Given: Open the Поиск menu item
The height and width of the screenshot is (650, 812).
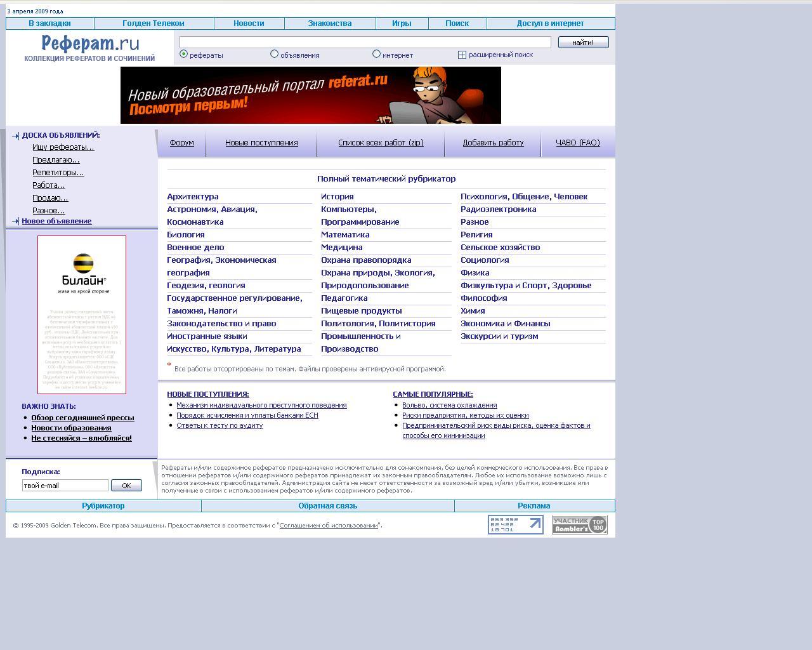Looking at the screenshot, I should pos(457,23).
